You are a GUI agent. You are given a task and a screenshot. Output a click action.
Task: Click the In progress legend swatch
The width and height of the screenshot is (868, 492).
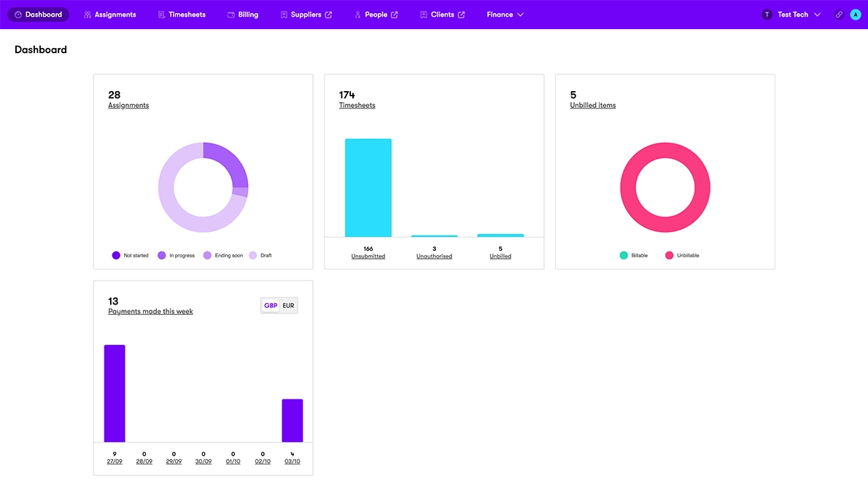point(162,255)
